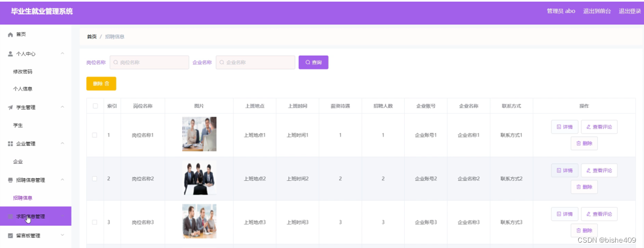Click the 首页 breadcrumb link
This screenshot has height=248, width=644.
coord(92,36)
